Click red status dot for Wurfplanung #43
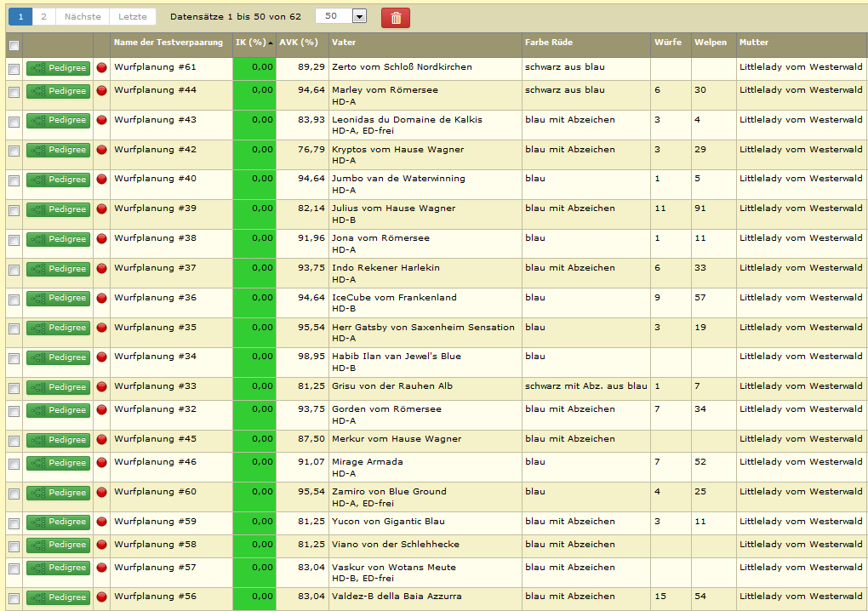 click(102, 119)
